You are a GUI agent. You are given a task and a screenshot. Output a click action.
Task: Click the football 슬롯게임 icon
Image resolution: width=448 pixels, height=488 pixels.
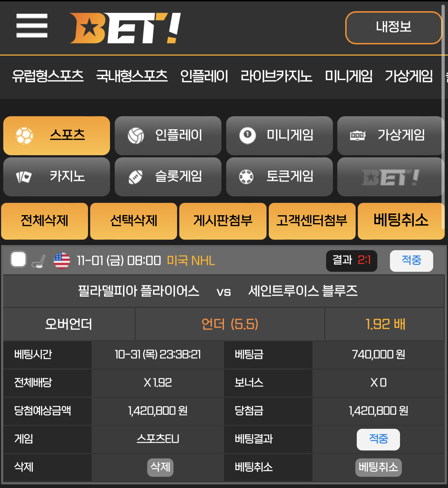[136, 177]
